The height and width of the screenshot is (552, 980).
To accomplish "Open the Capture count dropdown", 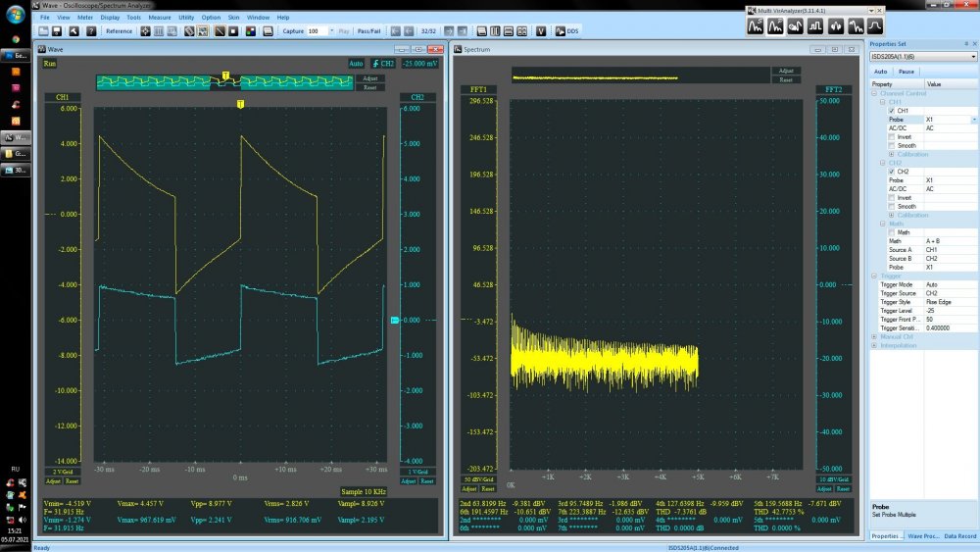I will coord(330,31).
